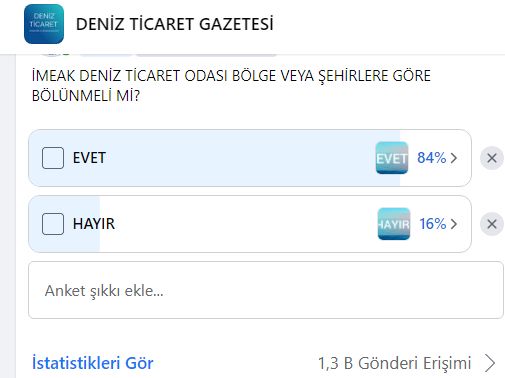Open 1,3 B Gönderi Erişimi details

click(394, 363)
